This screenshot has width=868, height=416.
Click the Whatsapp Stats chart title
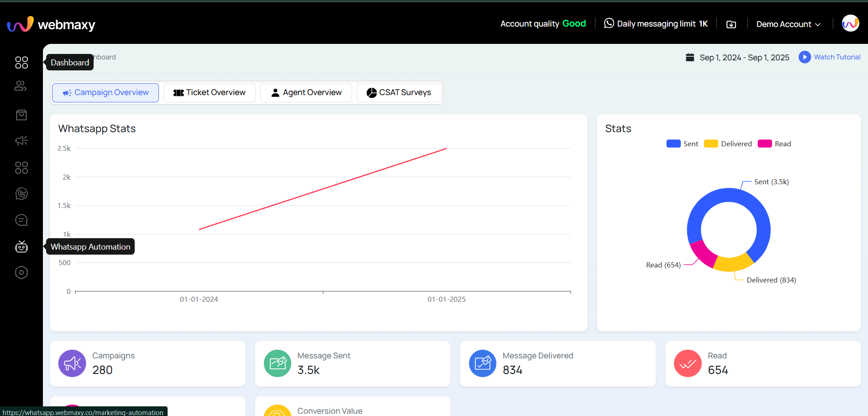97,128
